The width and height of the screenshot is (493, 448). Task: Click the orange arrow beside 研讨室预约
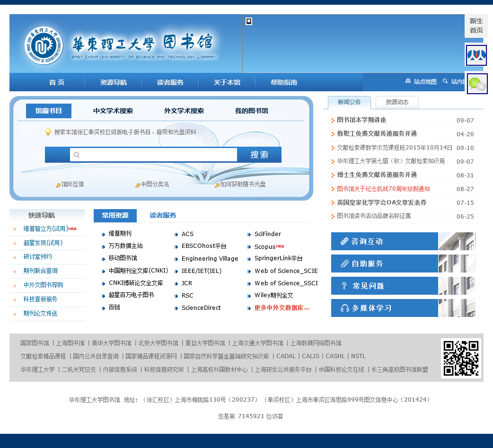[x=15, y=257]
